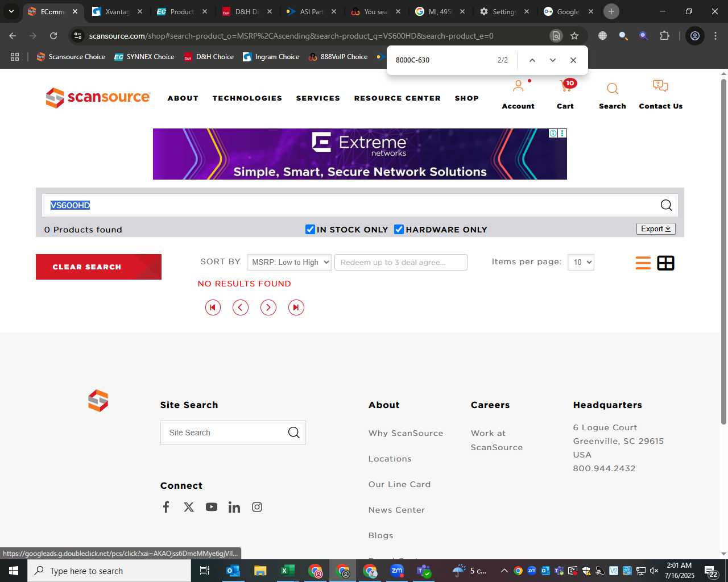728x582 pixels.
Task: Open File Explorer from the taskbar
Action: pyautogui.click(x=260, y=571)
